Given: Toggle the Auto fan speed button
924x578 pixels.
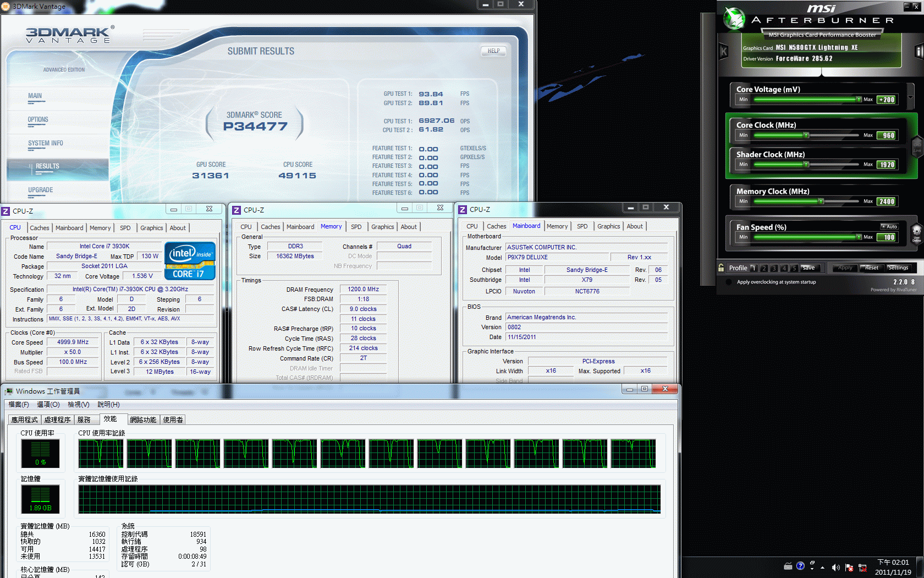Looking at the screenshot, I should point(889,227).
